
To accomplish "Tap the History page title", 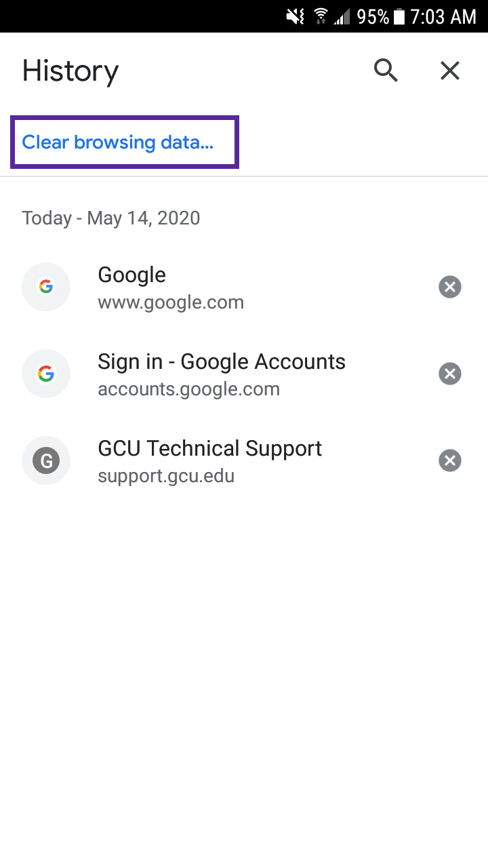I will (x=70, y=71).
